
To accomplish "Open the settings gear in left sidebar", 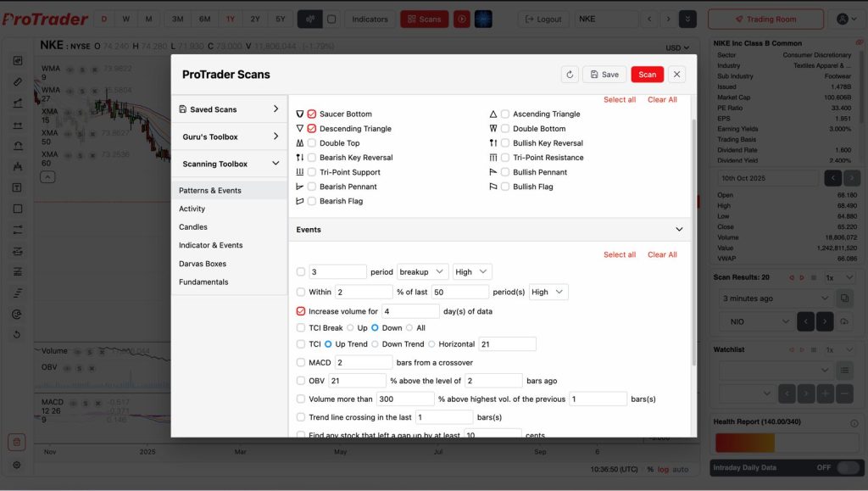I will click(x=17, y=465).
